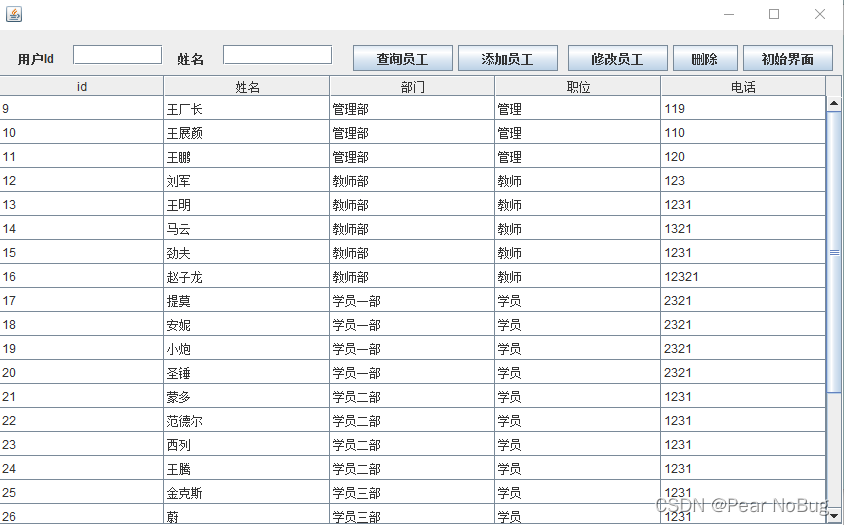Select the name cell 圣锤

(247, 373)
